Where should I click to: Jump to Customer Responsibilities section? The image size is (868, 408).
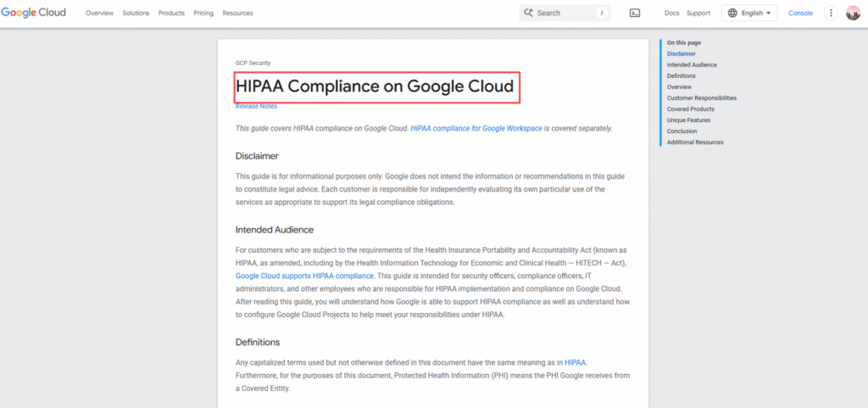pyautogui.click(x=701, y=98)
